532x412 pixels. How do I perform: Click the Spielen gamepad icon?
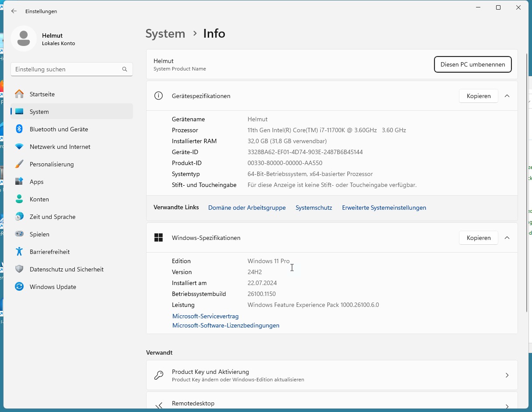pyautogui.click(x=19, y=234)
